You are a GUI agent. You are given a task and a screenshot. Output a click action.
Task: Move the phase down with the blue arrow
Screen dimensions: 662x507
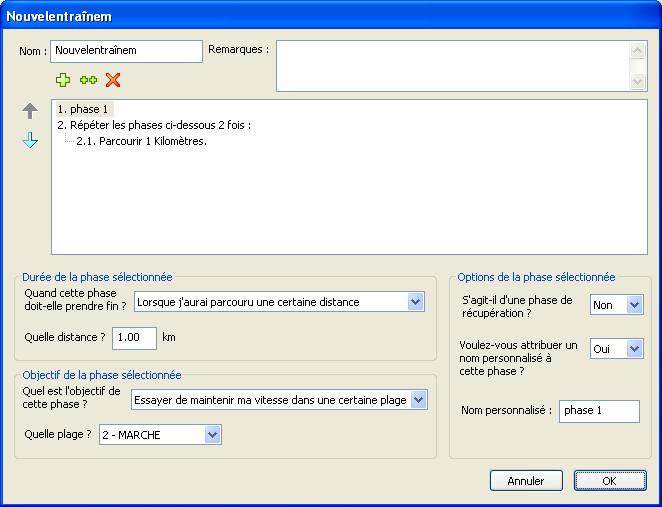(x=30, y=140)
